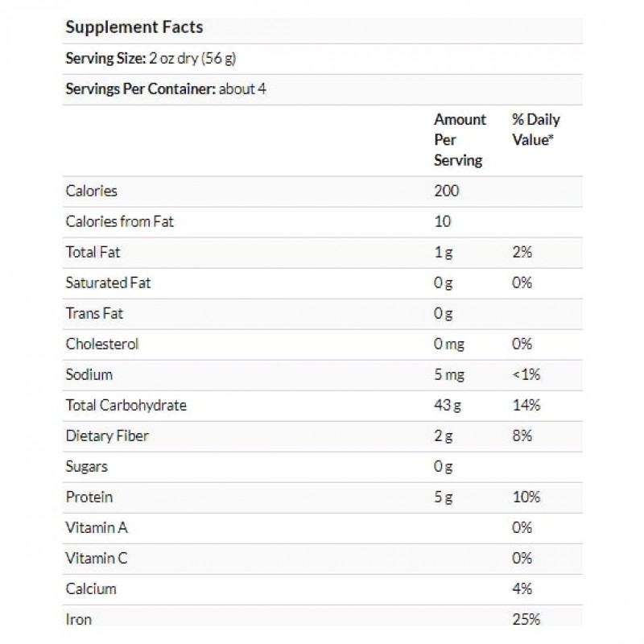Click the % Daily Value column header
644x644 pixels.
535,130
